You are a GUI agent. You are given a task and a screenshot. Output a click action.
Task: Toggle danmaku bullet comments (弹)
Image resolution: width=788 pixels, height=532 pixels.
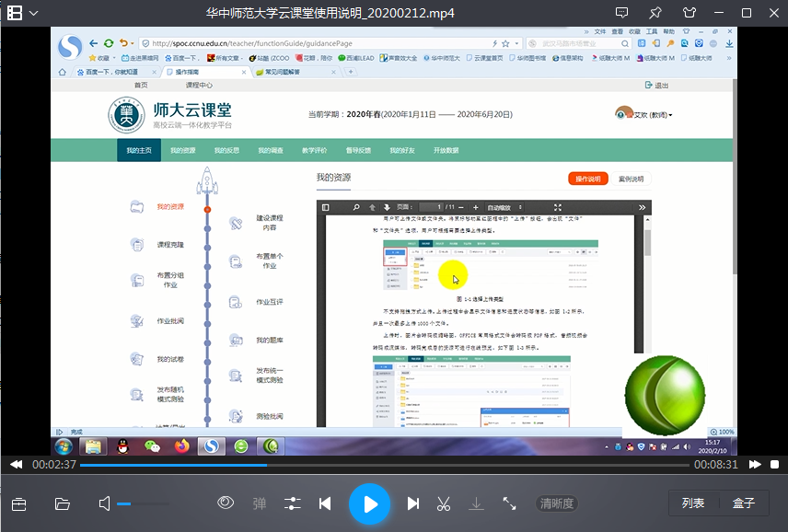click(260, 503)
